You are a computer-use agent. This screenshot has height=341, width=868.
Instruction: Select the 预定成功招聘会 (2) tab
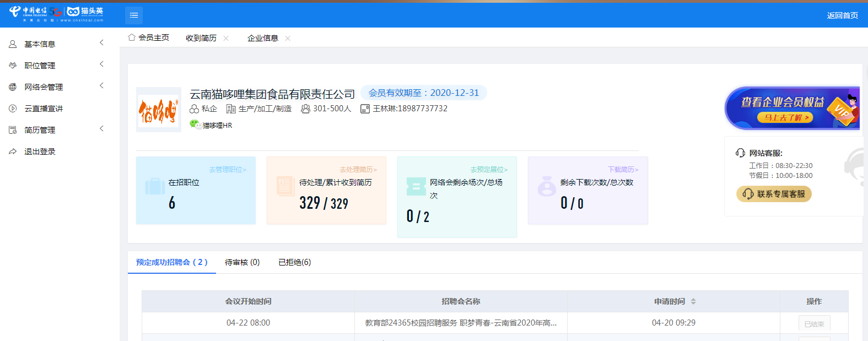point(172,262)
